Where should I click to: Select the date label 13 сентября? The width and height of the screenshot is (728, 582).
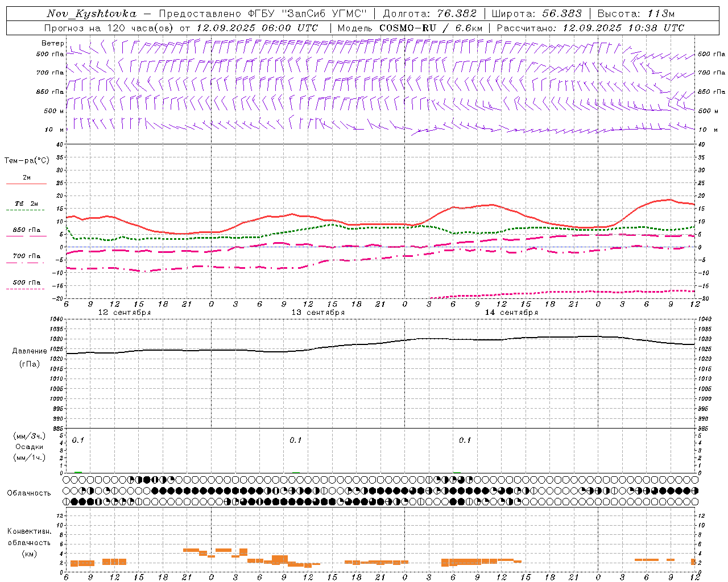click(x=318, y=313)
